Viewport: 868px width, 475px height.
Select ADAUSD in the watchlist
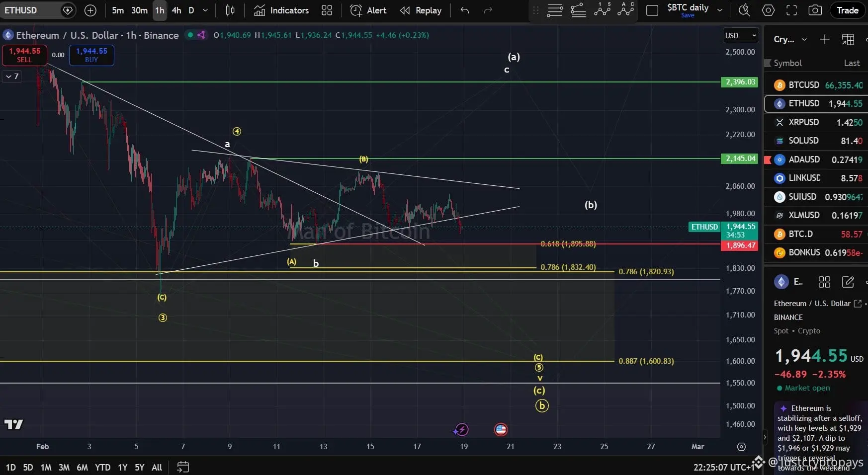click(816, 159)
